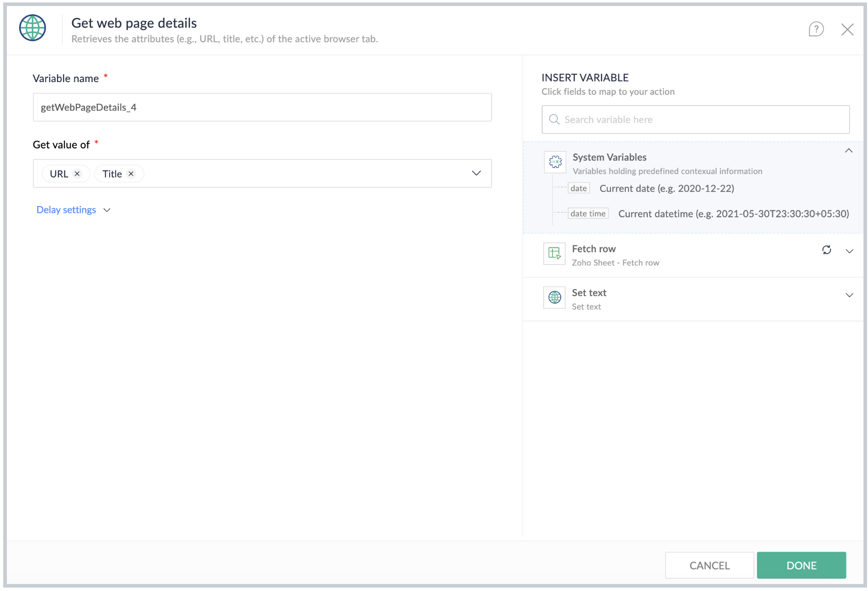Insert the Current datetime variable
The width and height of the screenshot is (868, 591).
click(733, 214)
